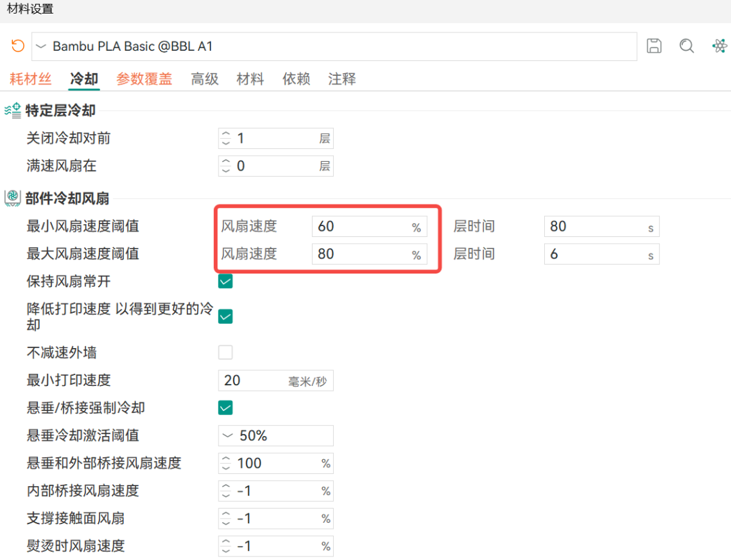Viewport: 731px width, 560px height.
Task: Click the 内部桥接风扇速度 value field
Action: (275, 491)
